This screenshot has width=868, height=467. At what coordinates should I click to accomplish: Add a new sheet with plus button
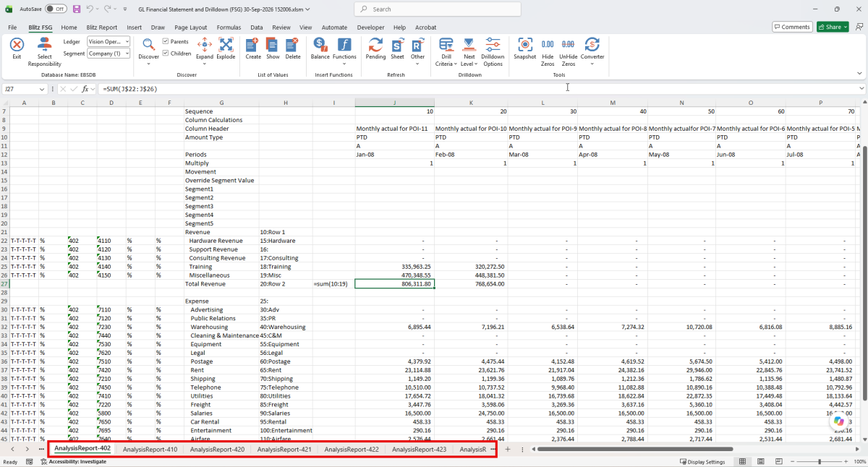508,449
